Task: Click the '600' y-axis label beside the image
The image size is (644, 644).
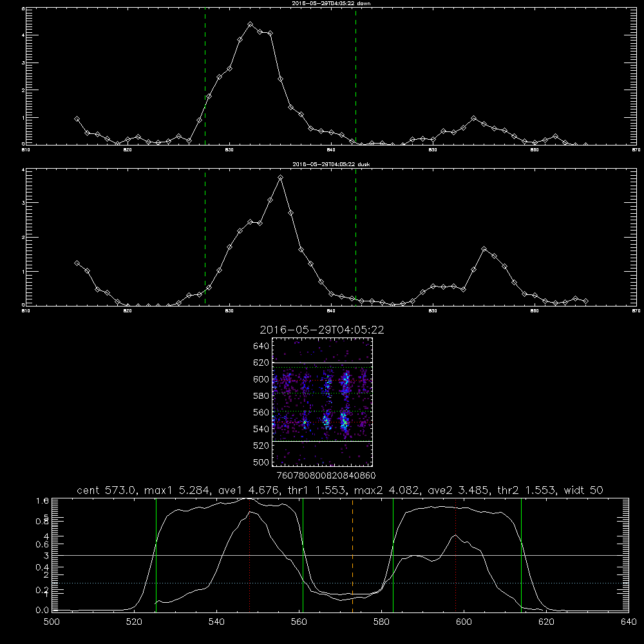Action: click(x=261, y=379)
